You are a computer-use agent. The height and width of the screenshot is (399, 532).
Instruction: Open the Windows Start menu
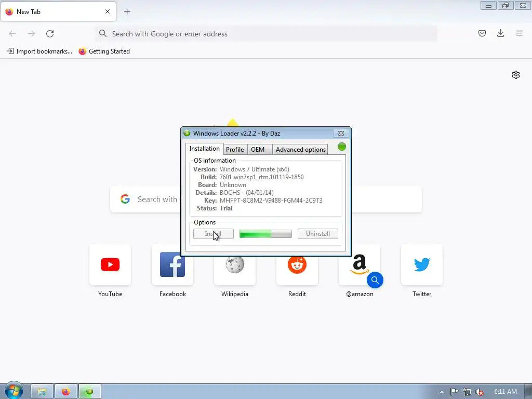[14, 391]
